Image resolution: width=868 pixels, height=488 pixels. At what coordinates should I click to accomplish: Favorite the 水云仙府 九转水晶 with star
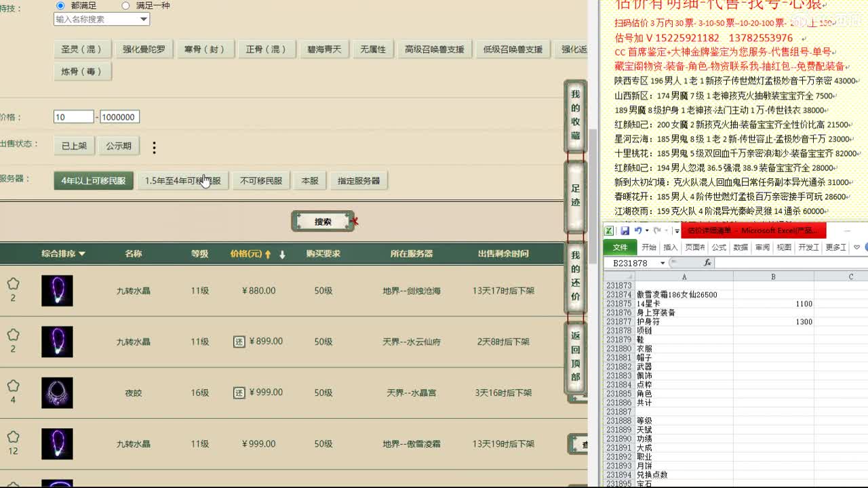[13, 335]
